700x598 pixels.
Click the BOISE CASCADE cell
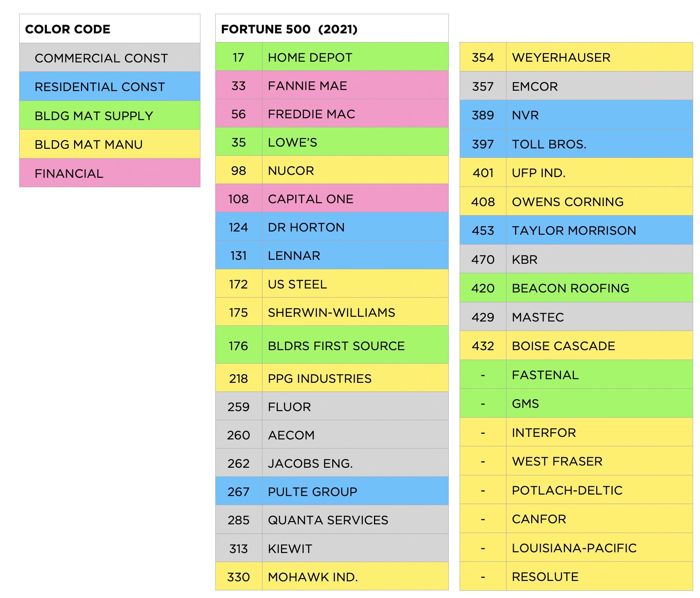599,345
